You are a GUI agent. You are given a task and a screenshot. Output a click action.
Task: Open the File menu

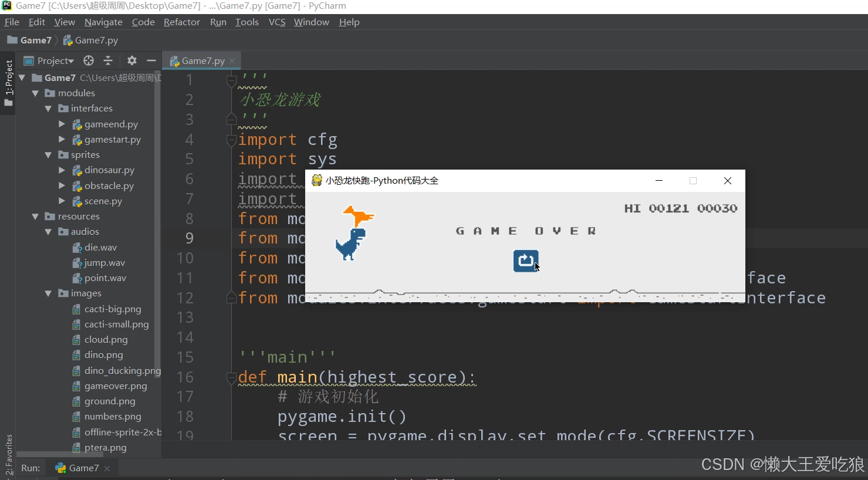point(12,22)
